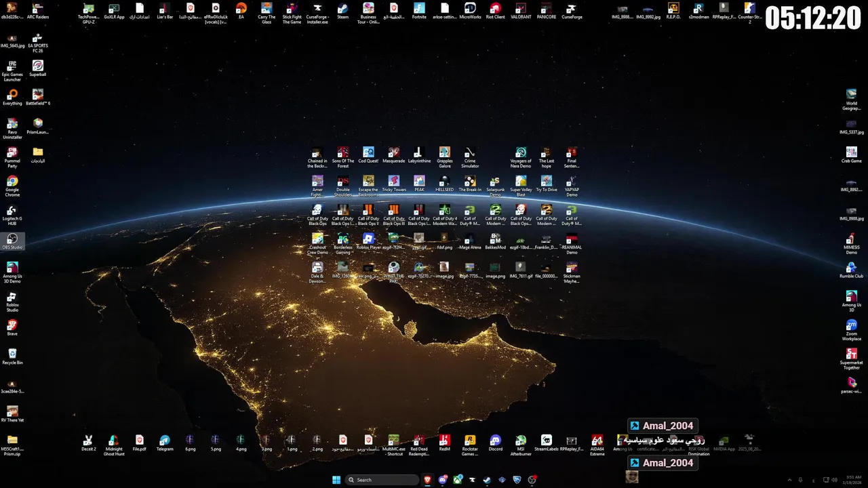Open Brave from the taskbar
Viewport: 868px width, 488px height.
pyautogui.click(x=428, y=480)
